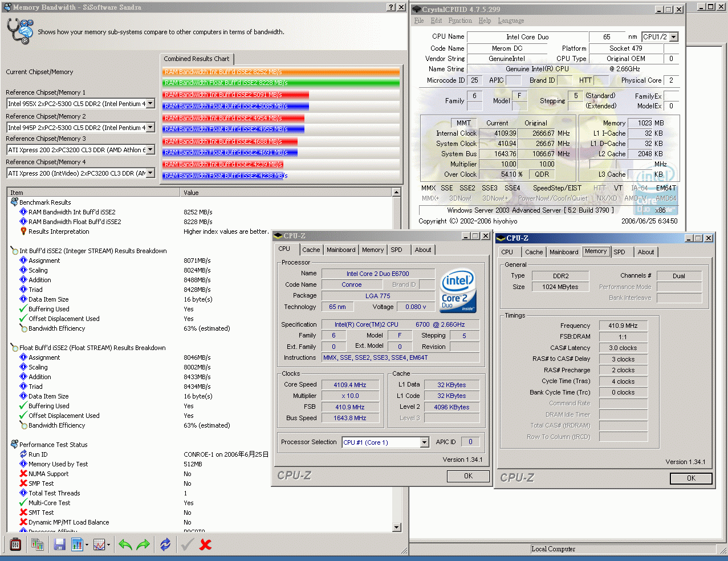Screen dimensions: 728x561
Task: Click the green check beside Offset Displacement Used in Int section
Action: (23, 318)
